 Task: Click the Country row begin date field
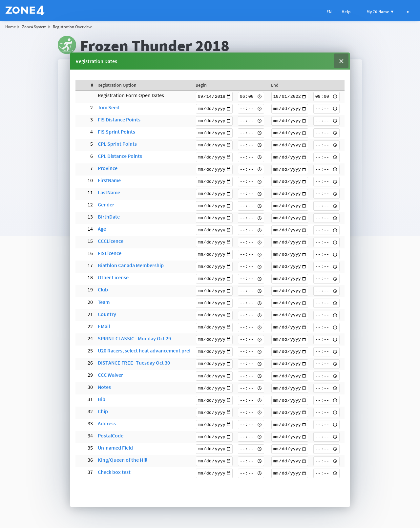[x=212, y=315]
